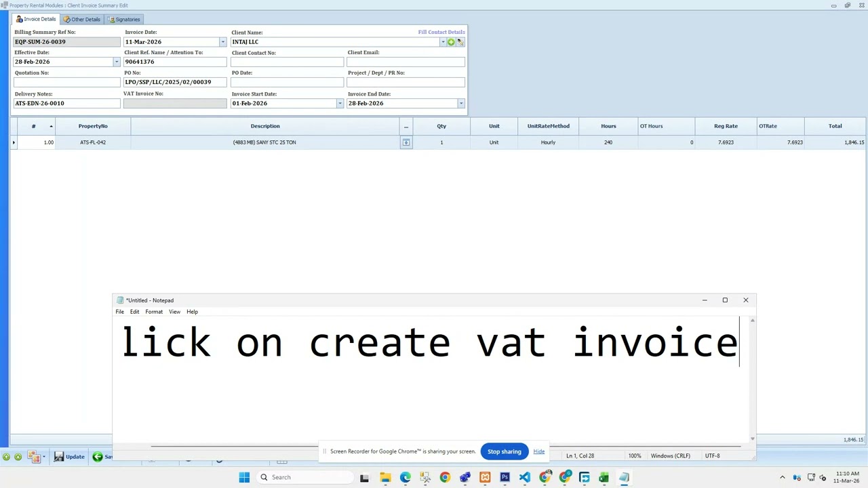Switch to Invoice Details tab
Image resolution: width=868 pixels, height=488 pixels.
coord(36,19)
